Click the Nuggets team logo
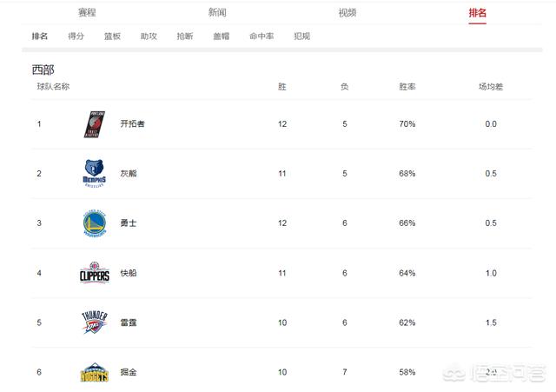 95,374
